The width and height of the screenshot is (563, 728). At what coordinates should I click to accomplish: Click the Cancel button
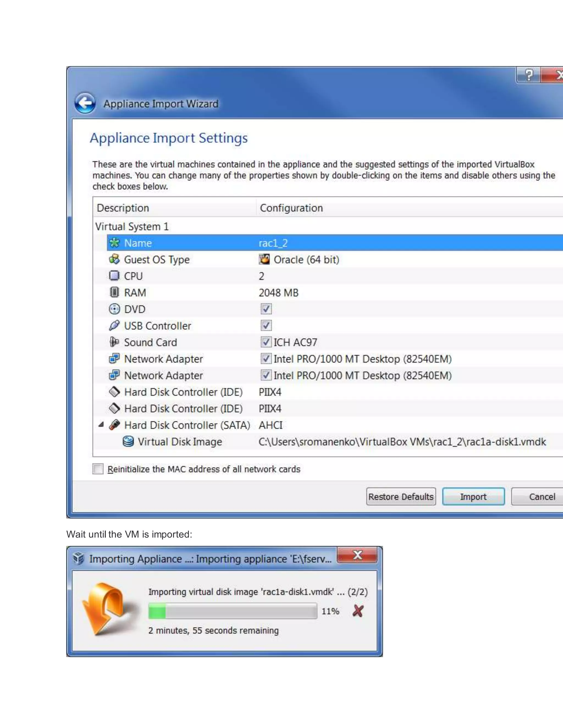(x=538, y=497)
